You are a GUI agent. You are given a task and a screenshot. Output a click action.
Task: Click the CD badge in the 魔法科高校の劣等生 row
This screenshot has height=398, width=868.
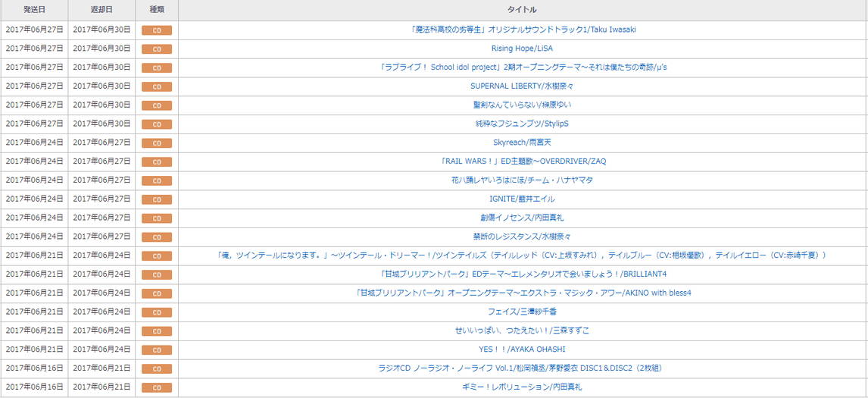coord(157,30)
